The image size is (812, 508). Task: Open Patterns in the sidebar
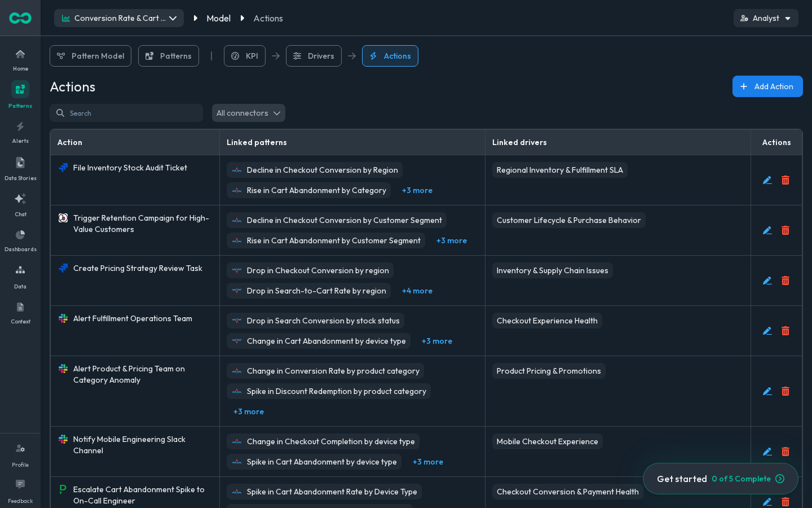tap(20, 95)
